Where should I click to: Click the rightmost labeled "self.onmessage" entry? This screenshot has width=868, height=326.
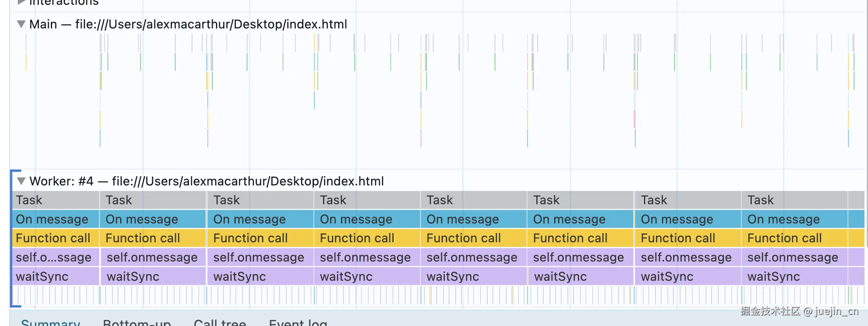click(793, 258)
